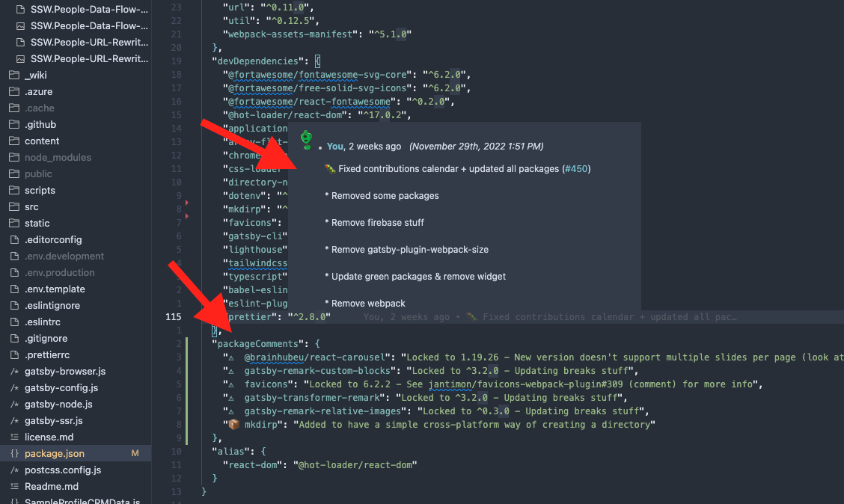
Task: Click the markdown icon for license.md
Action: [13, 437]
